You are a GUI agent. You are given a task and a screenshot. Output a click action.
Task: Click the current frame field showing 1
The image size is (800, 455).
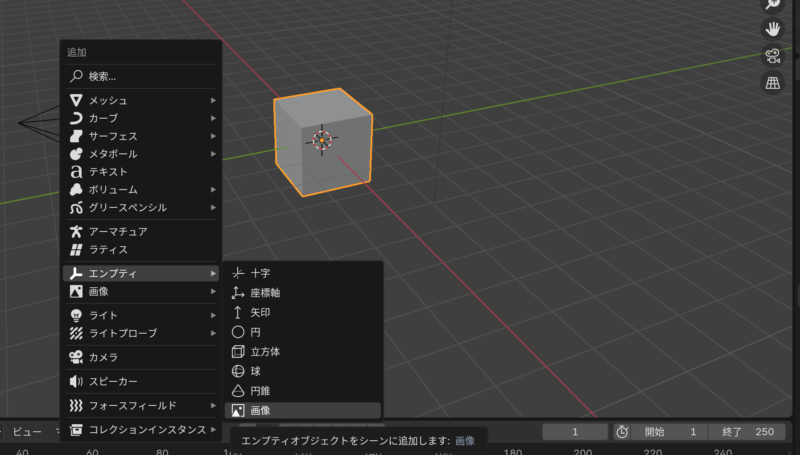[x=575, y=432]
